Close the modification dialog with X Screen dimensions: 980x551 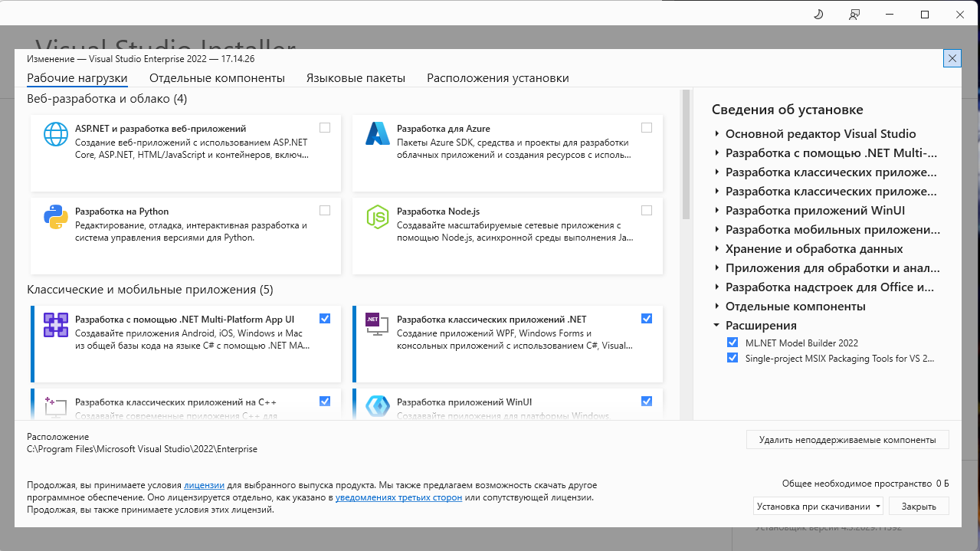(x=952, y=58)
